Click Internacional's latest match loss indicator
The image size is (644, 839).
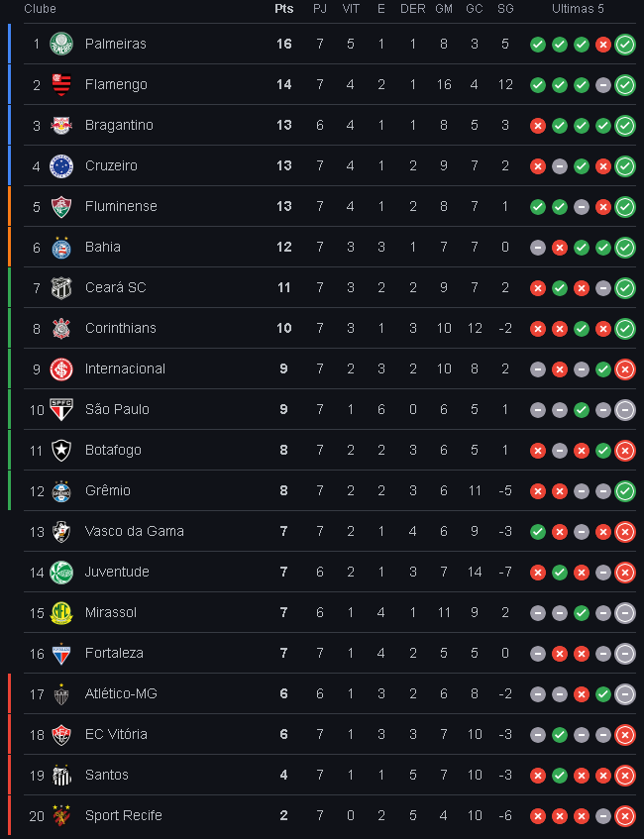tap(625, 369)
